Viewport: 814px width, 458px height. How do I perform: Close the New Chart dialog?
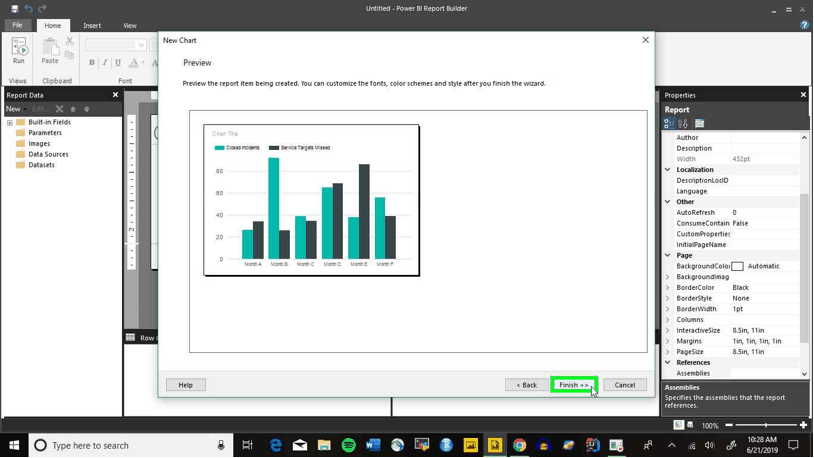pos(645,40)
